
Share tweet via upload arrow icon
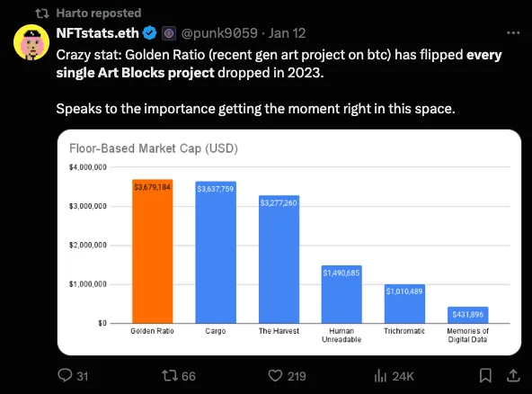(x=513, y=376)
